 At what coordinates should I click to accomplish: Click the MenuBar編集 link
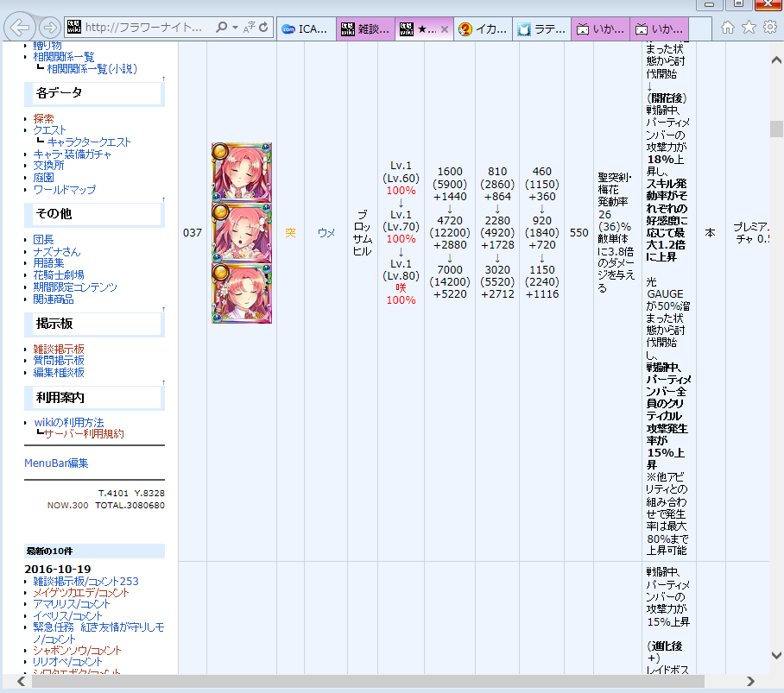56,463
